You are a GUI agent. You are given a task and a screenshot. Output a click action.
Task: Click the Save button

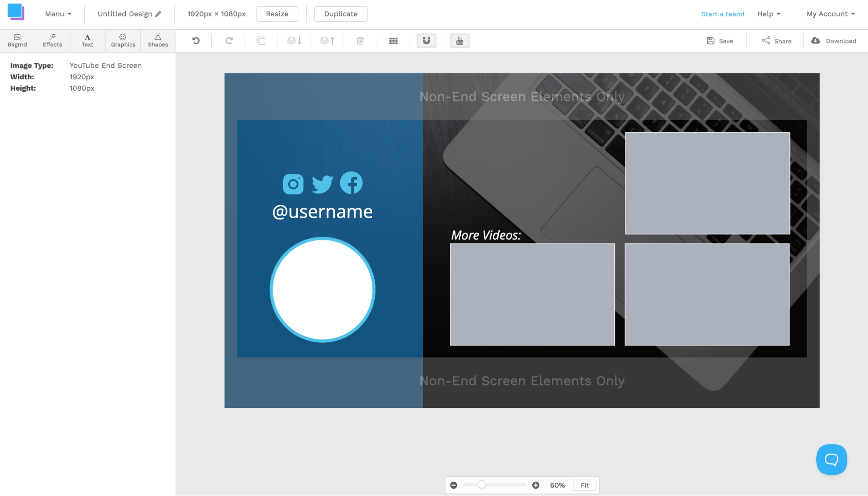[x=720, y=40]
